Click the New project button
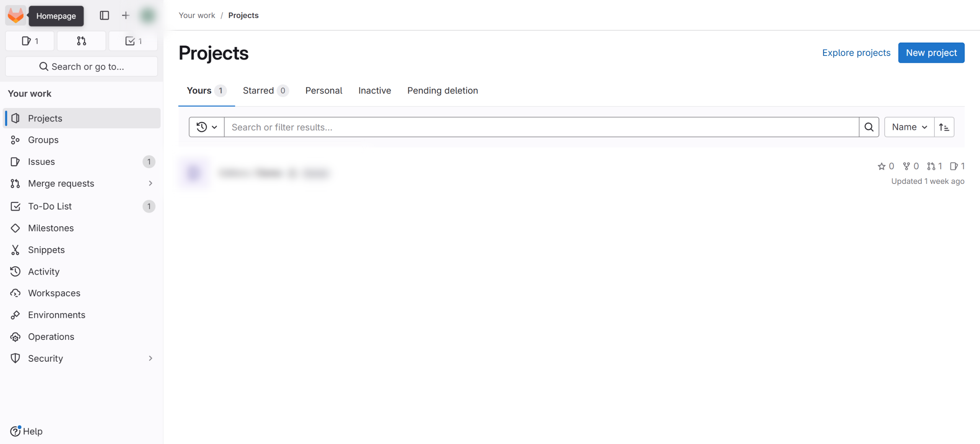 931,53
